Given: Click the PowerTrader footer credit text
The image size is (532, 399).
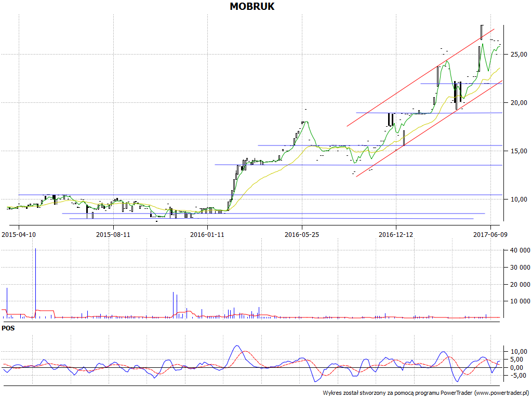Looking at the screenshot, I should 426,393.
